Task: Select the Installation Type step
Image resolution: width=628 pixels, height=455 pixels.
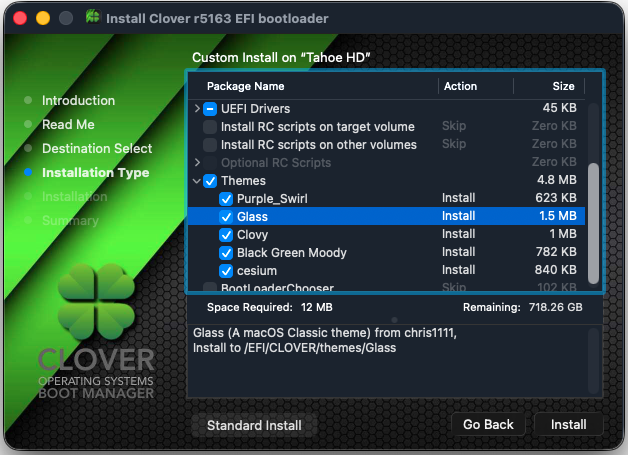Action: pyautogui.click(x=96, y=173)
